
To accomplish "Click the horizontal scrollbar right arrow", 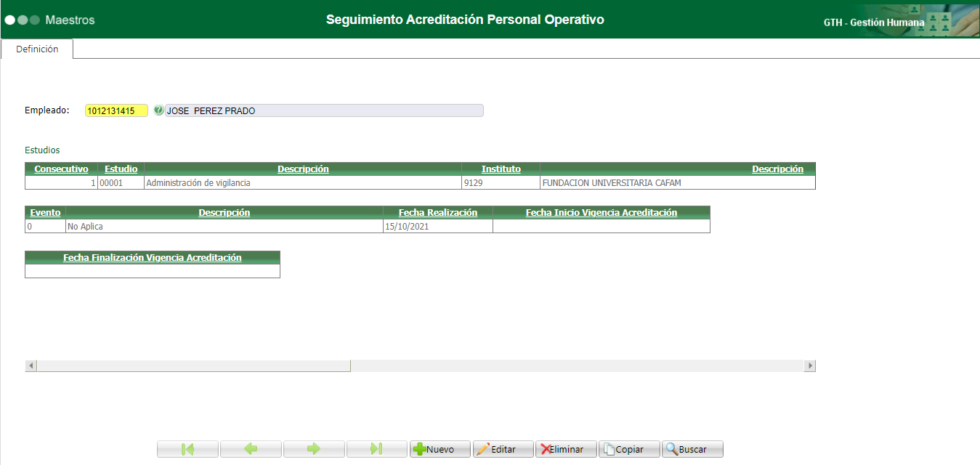I will [x=810, y=366].
